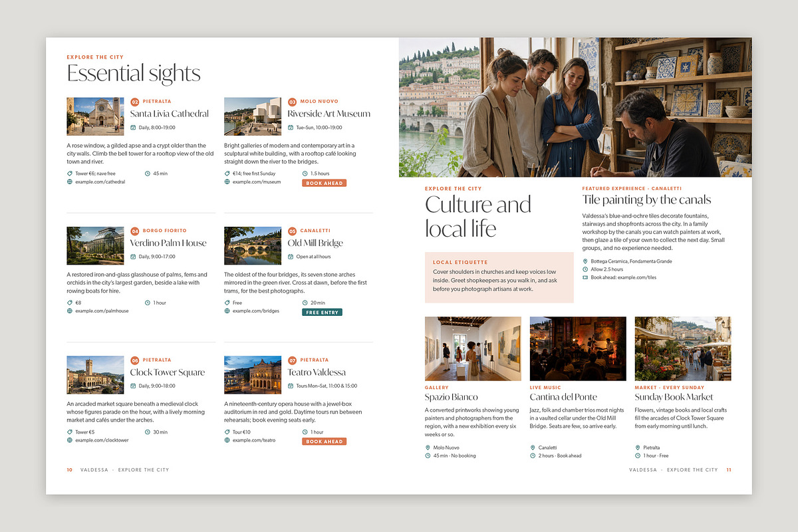Viewport: 798px width, 532px height.
Task: Click the map pin icon beside Molo Nuovo under Spazio Bianco
Action: [428, 448]
